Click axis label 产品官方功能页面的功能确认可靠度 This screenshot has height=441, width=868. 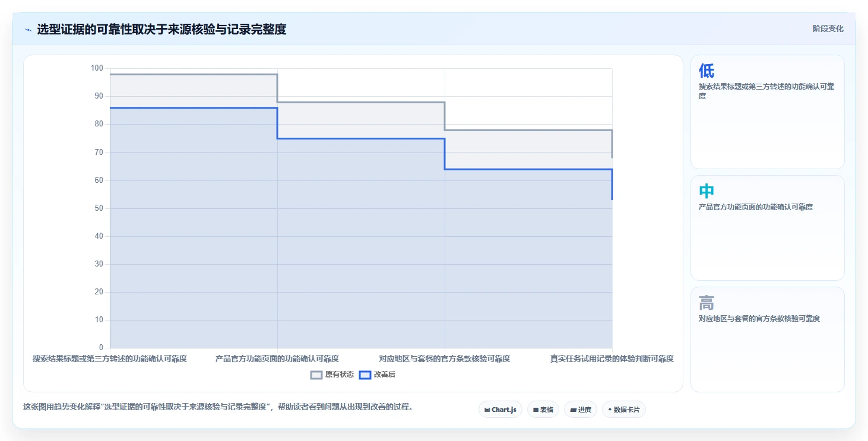[277, 358]
